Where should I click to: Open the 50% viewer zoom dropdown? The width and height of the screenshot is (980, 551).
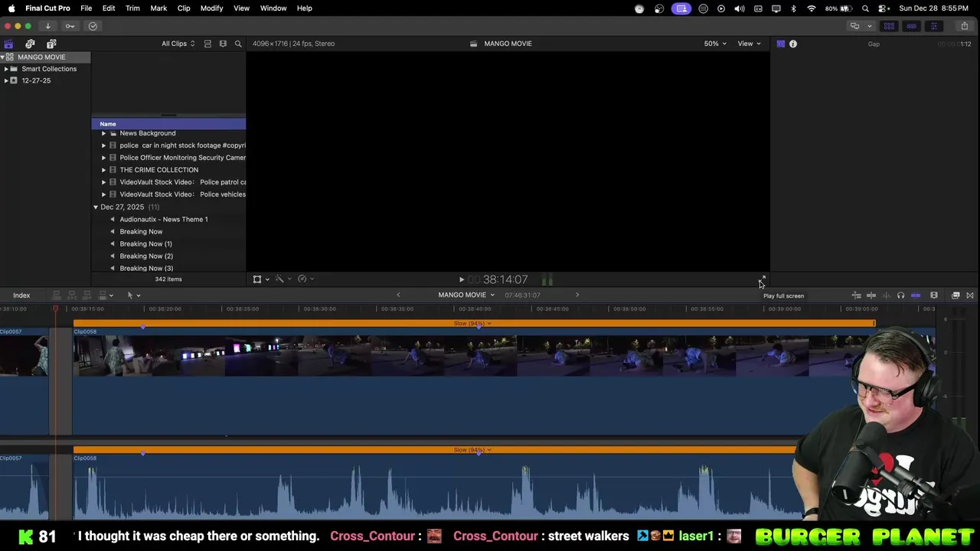pyautogui.click(x=715, y=44)
